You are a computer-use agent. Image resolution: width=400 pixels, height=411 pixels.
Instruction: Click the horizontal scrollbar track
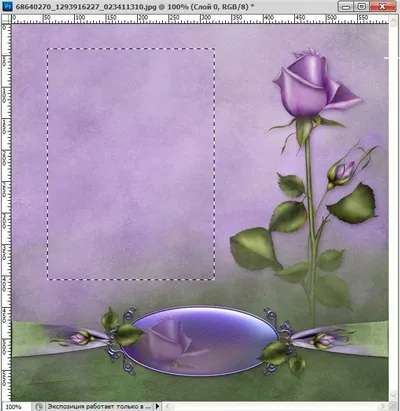click(x=275, y=407)
